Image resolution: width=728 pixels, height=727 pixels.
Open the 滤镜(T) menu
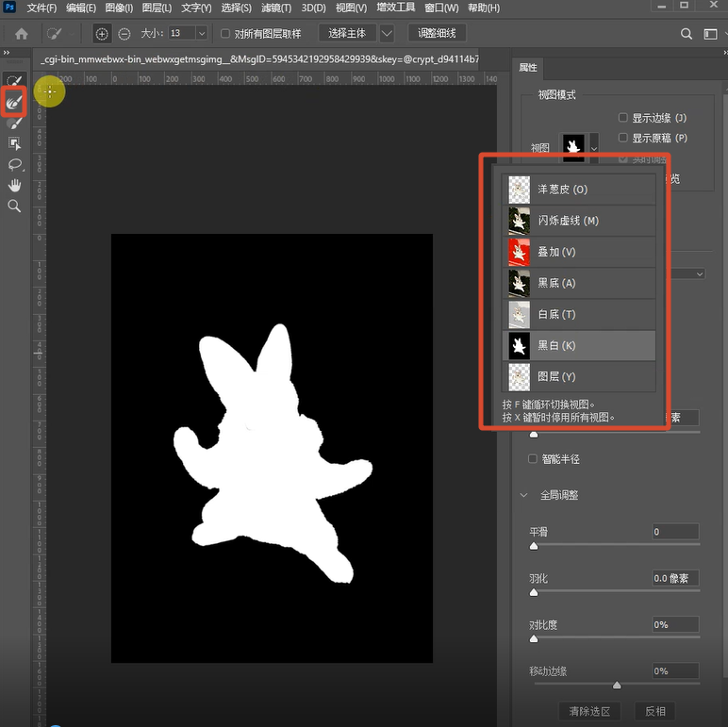[276, 8]
